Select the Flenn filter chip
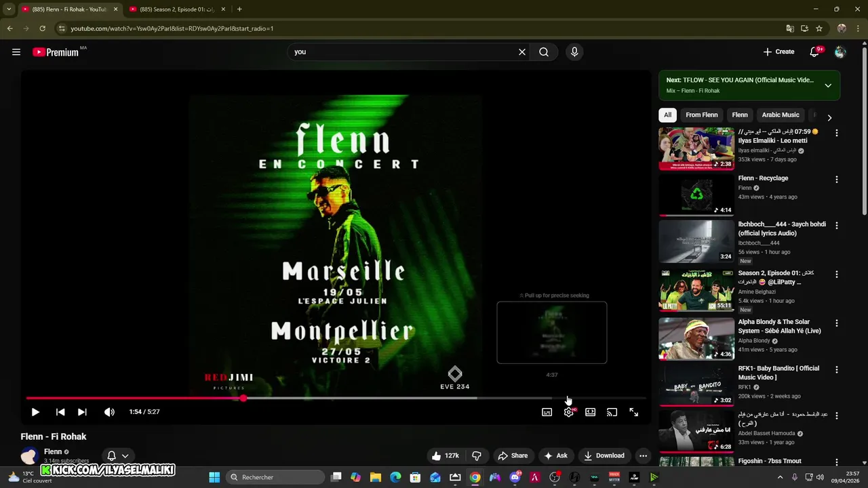Viewport: 868px width, 488px height. pyautogui.click(x=740, y=115)
